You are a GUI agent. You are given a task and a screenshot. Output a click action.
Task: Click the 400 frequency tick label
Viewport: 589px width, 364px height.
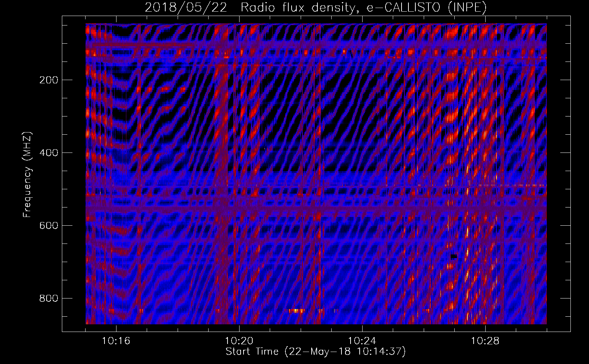click(x=49, y=153)
